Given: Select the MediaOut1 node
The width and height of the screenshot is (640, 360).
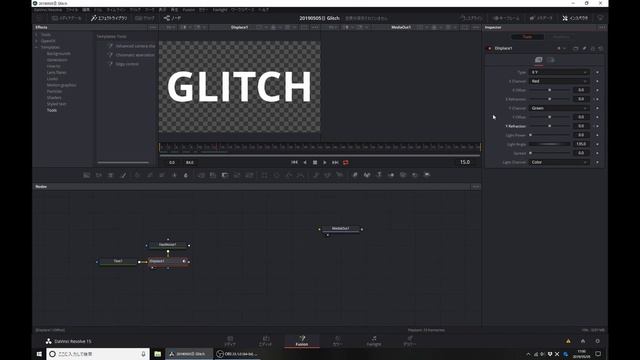Looking at the screenshot, I should [340, 229].
